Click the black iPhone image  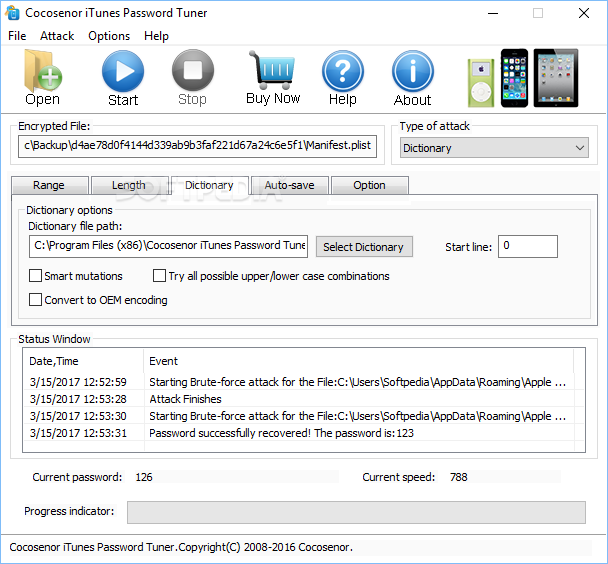coord(514,78)
